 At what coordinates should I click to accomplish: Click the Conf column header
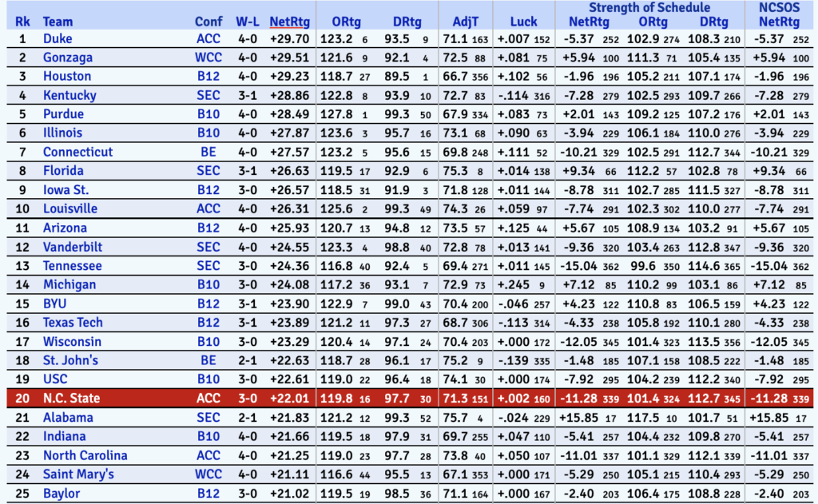[208, 21]
